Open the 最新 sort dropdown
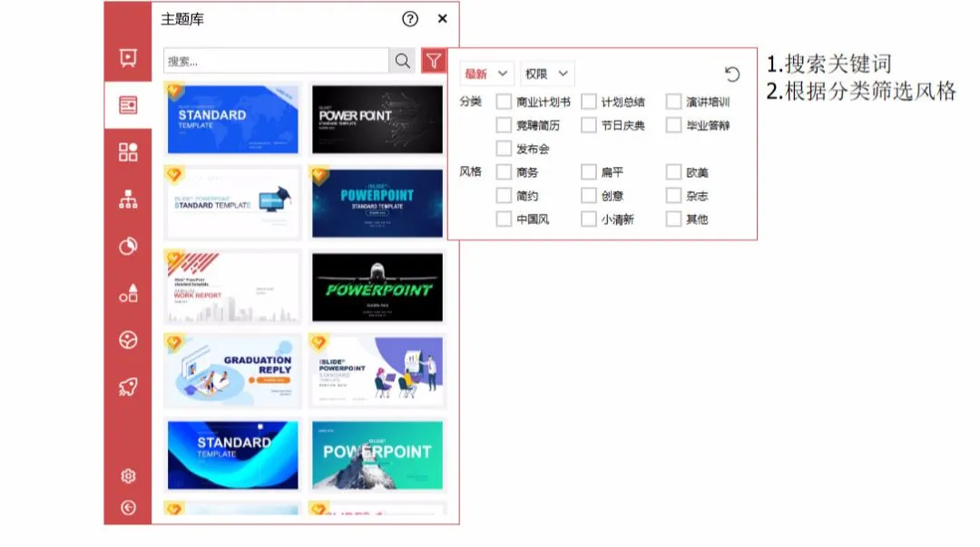This screenshot has width=980, height=547. pyautogui.click(x=487, y=73)
